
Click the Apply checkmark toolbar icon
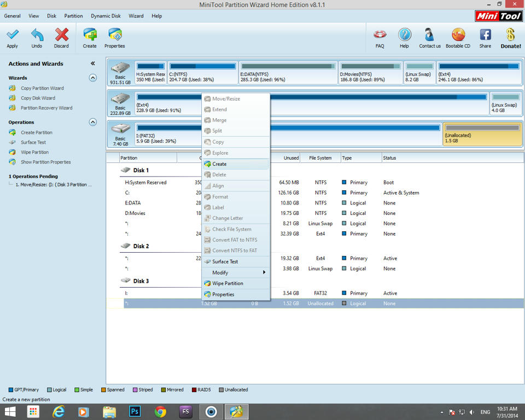(x=12, y=36)
